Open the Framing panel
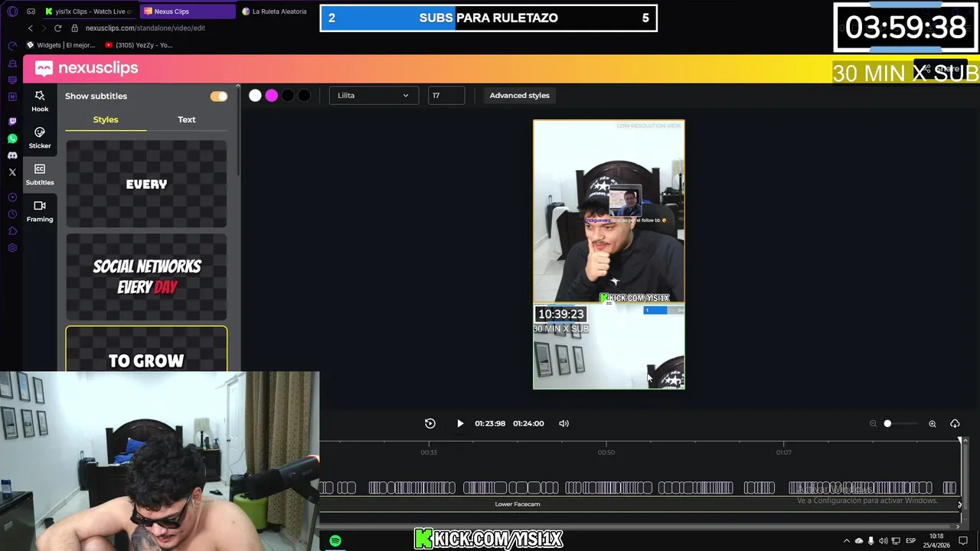The image size is (980, 551). [x=40, y=210]
